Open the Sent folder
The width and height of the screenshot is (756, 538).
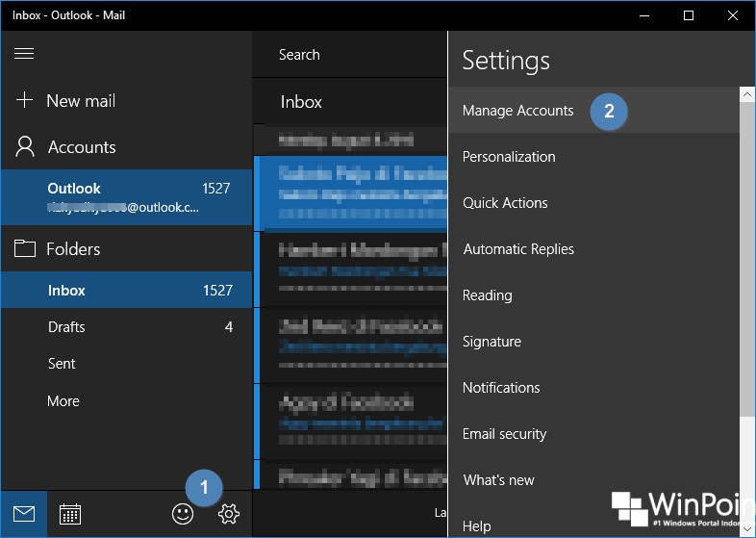tap(126, 364)
